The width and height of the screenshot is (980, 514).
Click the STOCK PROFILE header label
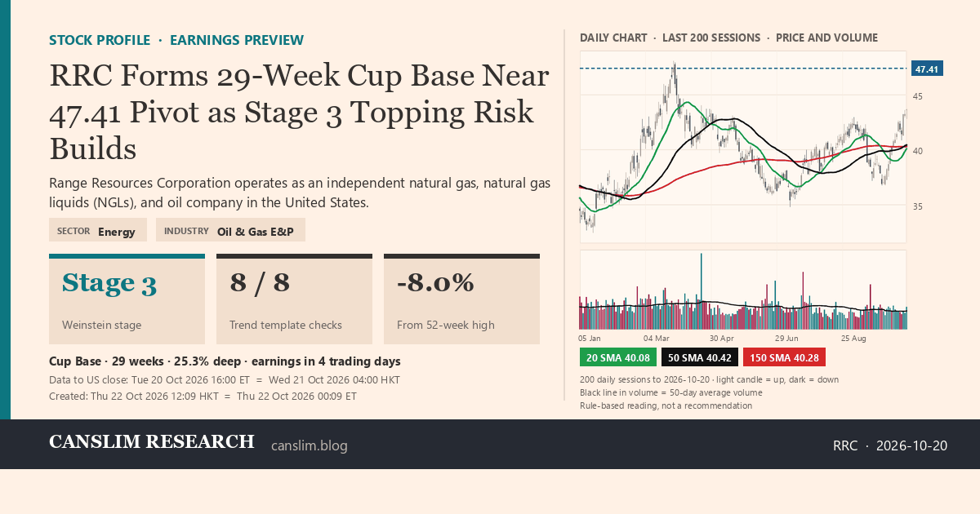(x=100, y=40)
